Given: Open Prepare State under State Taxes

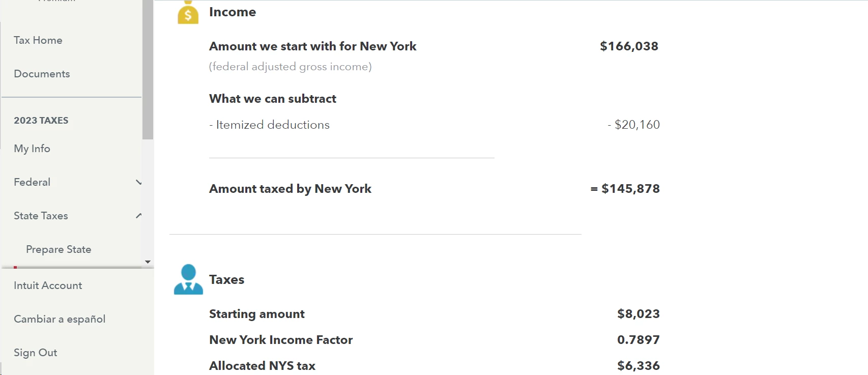Looking at the screenshot, I should coord(59,249).
